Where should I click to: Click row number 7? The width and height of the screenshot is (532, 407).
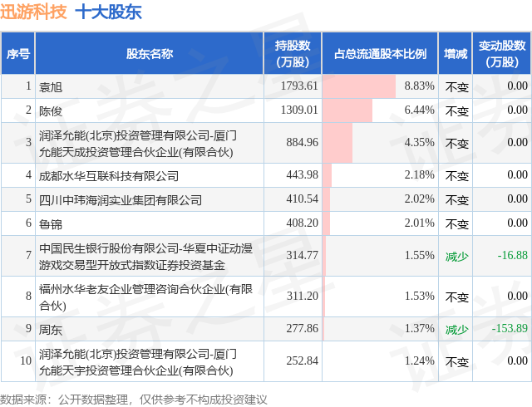click(28, 255)
